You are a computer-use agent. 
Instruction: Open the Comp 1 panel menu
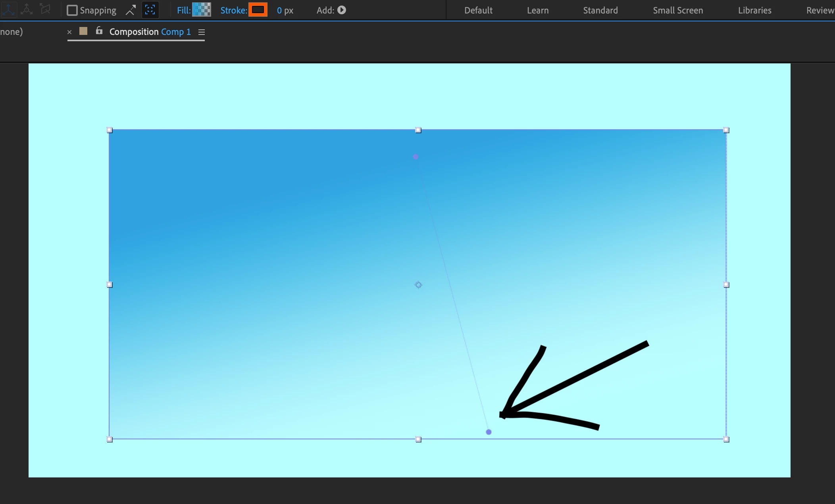202,32
